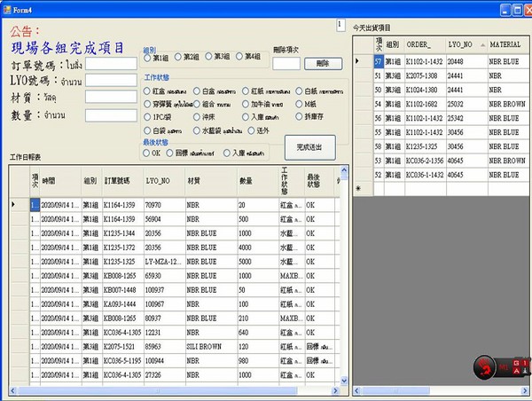This screenshot has width=532, height=401.
Task: Click the 數量 quantity input field
Action: [x=111, y=115]
